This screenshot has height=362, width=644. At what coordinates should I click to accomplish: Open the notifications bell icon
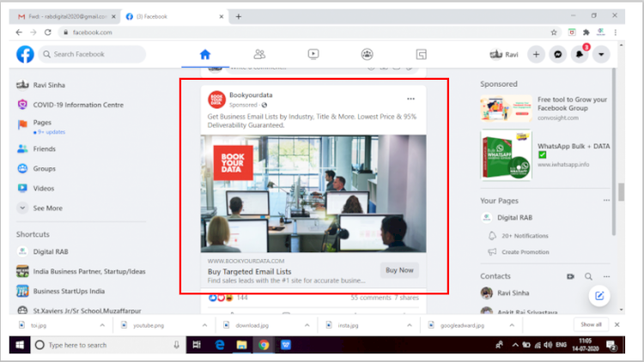click(x=580, y=54)
